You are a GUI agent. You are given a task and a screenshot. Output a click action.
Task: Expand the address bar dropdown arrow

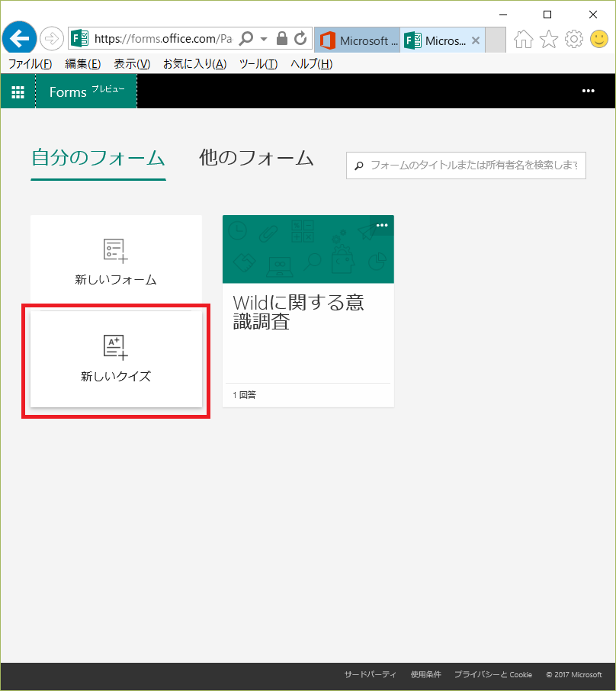pos(264,39)
